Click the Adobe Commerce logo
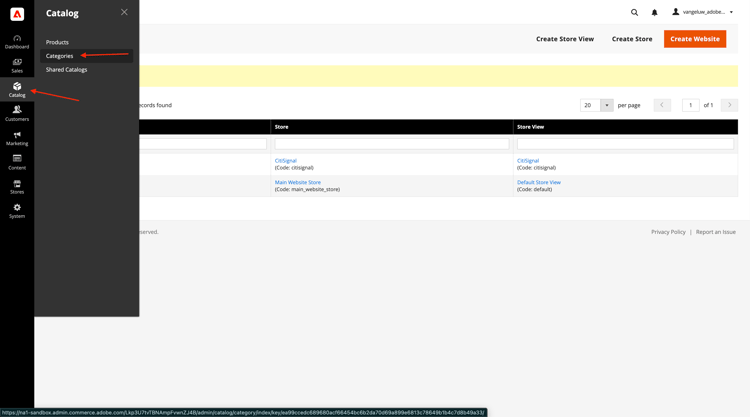750x417 pixels. click(17, 14)
